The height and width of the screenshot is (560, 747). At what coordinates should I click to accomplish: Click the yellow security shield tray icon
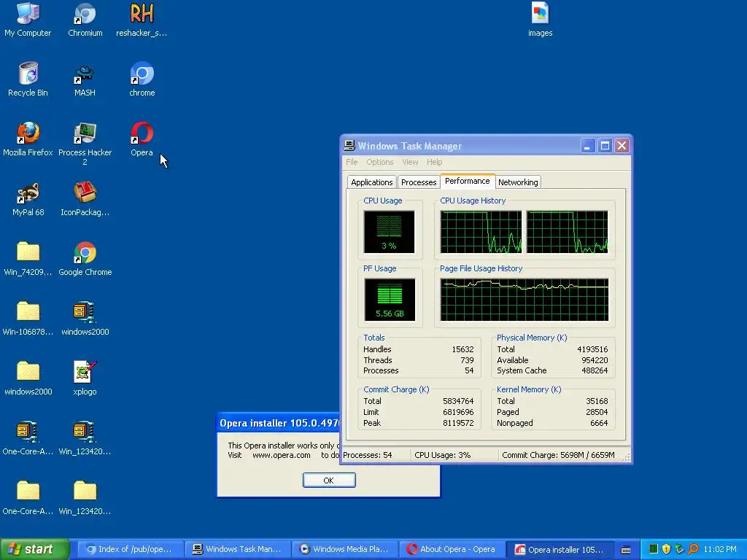coord(666,549)
